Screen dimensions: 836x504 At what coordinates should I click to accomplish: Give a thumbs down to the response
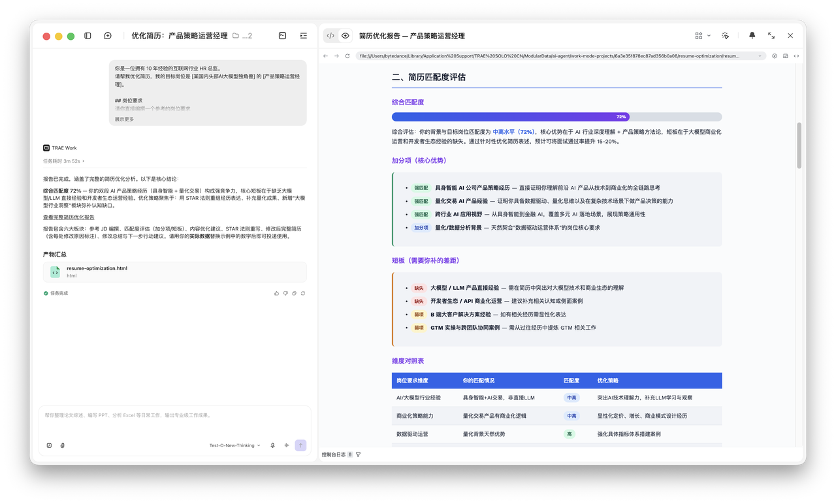point(285,294)
